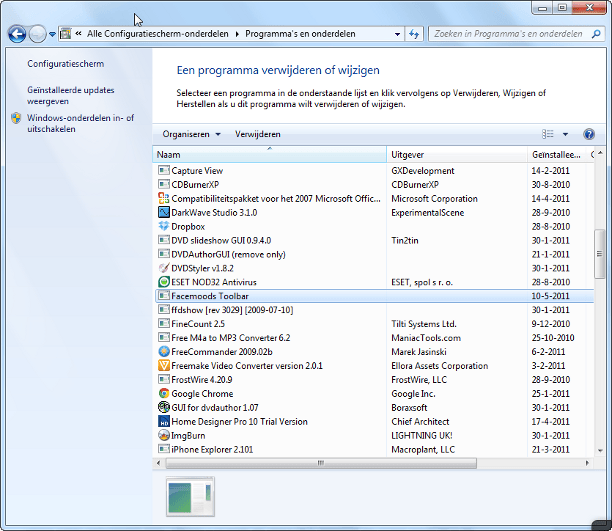This screenshot has width=612, height=531.
Task: Click the DVDStyler icon
Action: pyautogui.click(x=164, y=268)
